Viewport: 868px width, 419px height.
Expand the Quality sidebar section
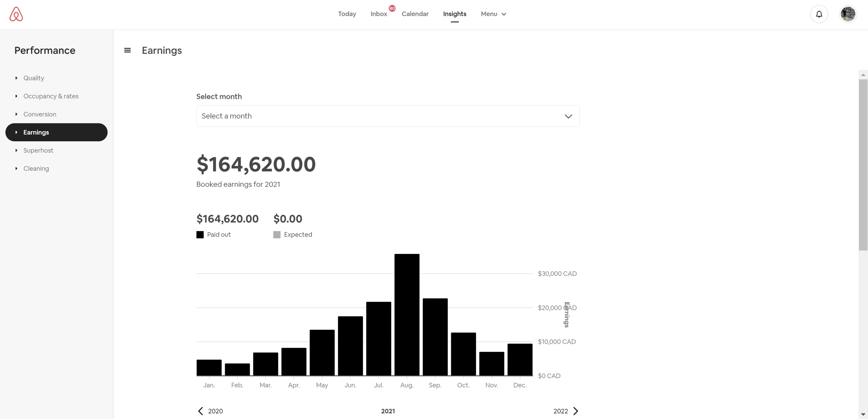34,78
